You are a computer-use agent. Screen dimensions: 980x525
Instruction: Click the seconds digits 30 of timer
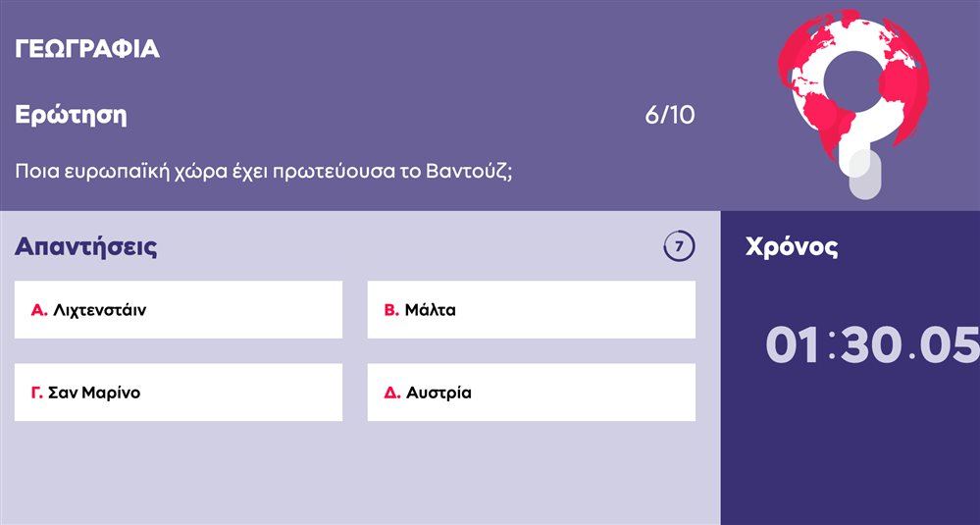[872, 345]
